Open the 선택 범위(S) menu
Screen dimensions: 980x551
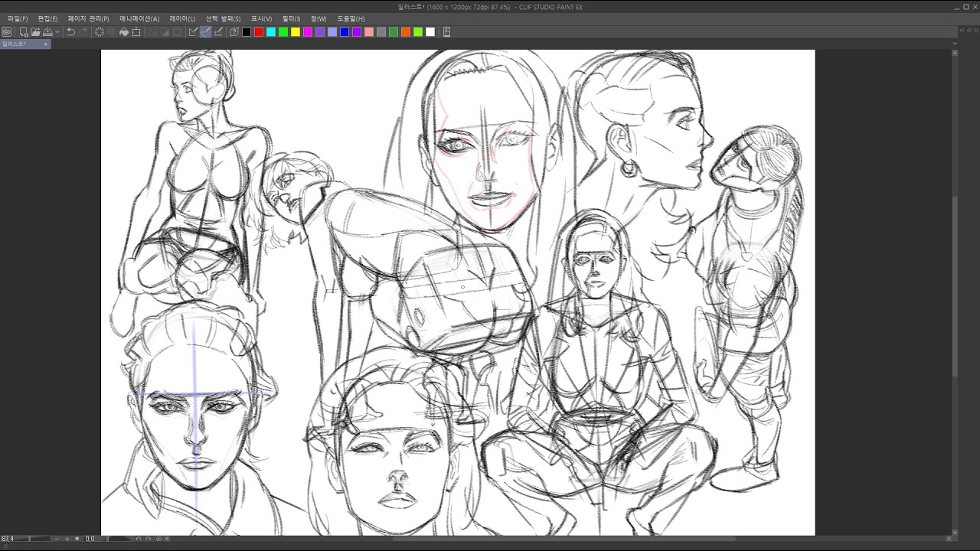coord(223,18)
